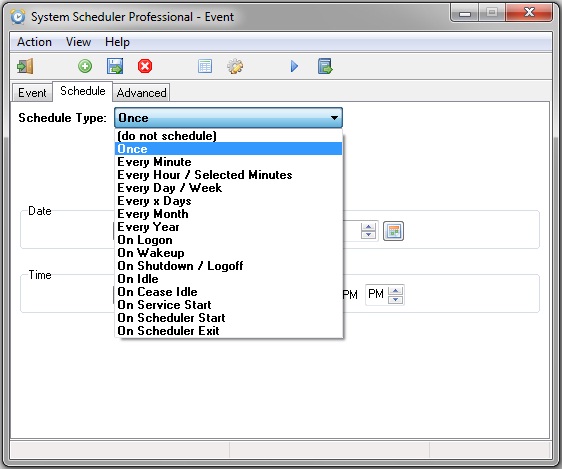Select the Schedule tab
The width and height of the screenshot is (562, 469).
83,91
